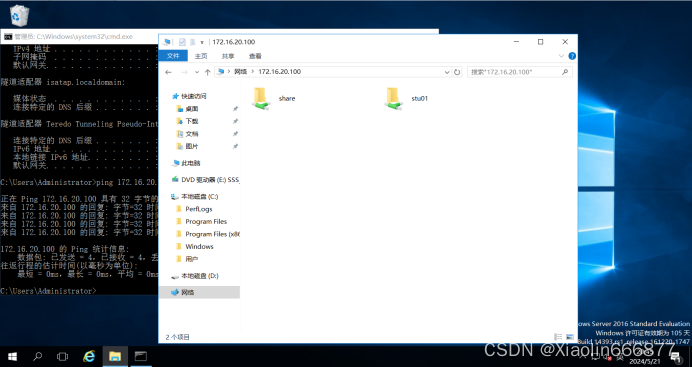Viewport: 692px width, 367px height.
Task: Click the Back navigation arrow
Action: tap(168, 72)
